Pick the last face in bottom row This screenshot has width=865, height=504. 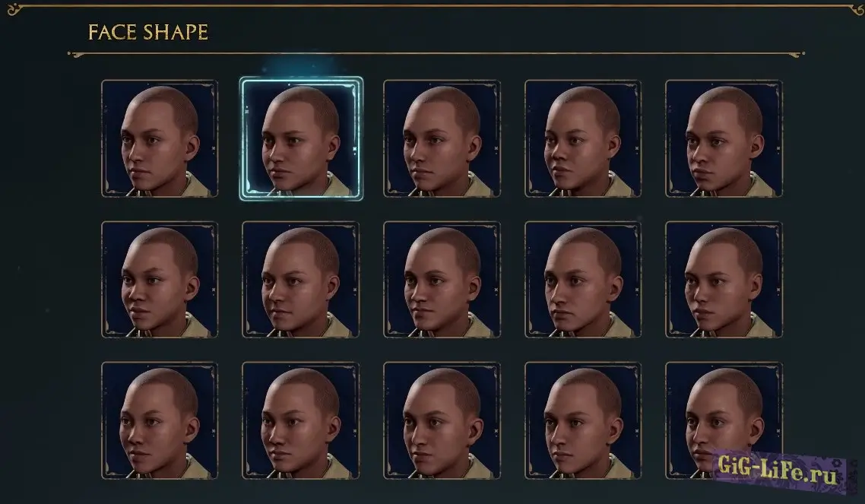(724, 420)
